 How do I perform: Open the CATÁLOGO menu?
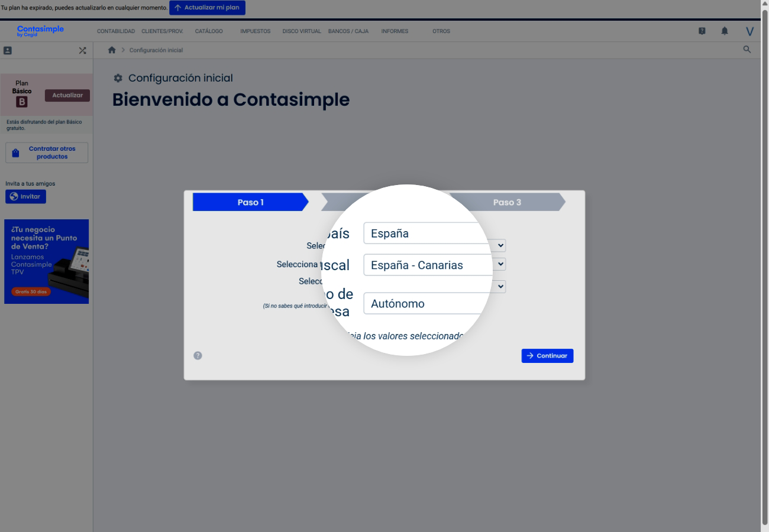209,31
